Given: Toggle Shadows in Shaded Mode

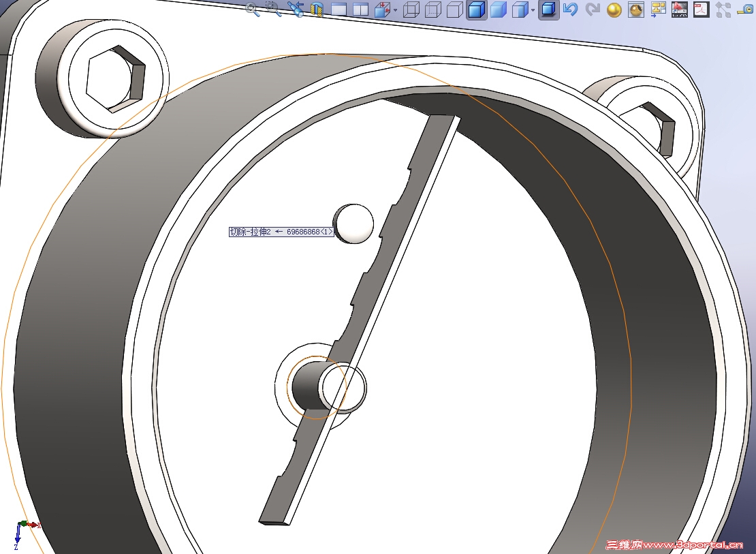Looking at the screenshot, I should click(x=549, y=10).
